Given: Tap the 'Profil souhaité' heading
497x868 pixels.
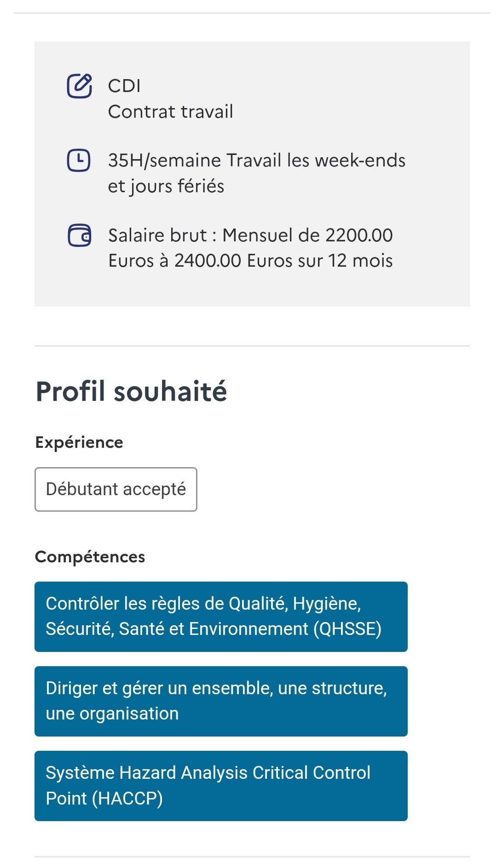Looking at the screenshot, I should [131, 392].
